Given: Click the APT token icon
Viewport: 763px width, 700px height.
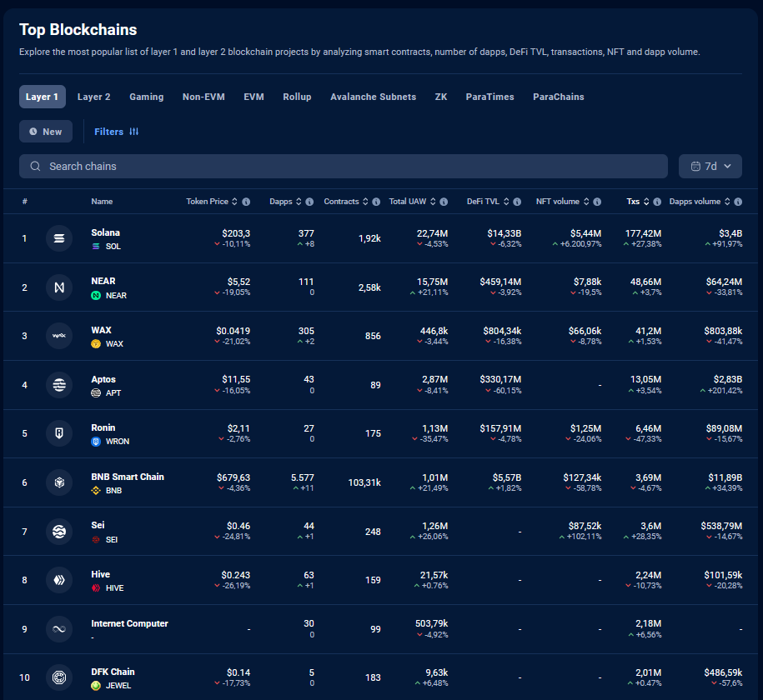Looking at the screenshot, I should click(x=96, y=393).
